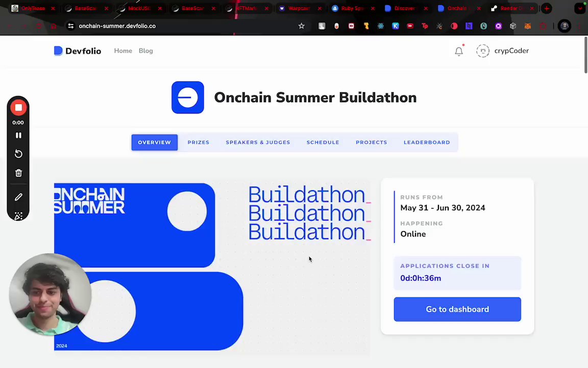Click the Devfolio logo
Screen dimensions: 588x368
coord(78,51)
